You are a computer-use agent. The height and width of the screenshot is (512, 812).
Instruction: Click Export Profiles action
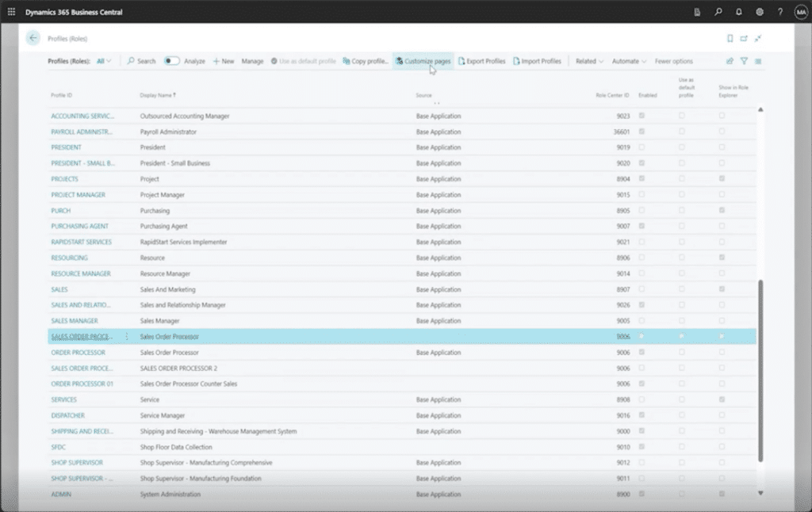481,61
